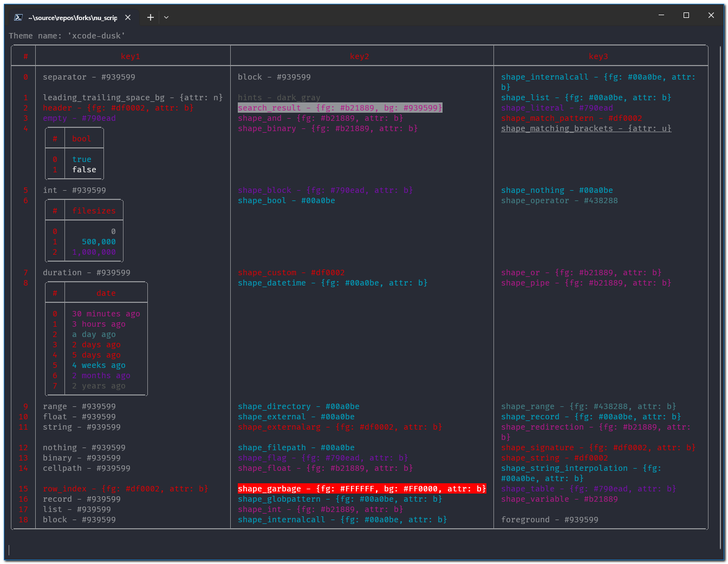Screen dimensions: 728x564
Task: Click 'foreground - #939599' text
Action: point(550,520)
